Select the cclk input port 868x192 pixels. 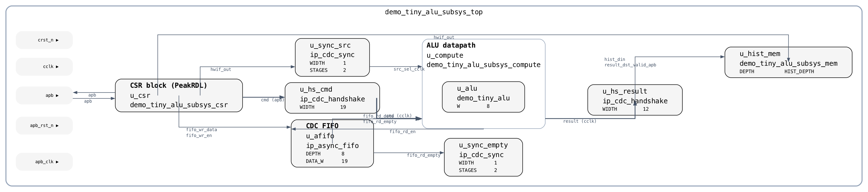pos(44,67)
